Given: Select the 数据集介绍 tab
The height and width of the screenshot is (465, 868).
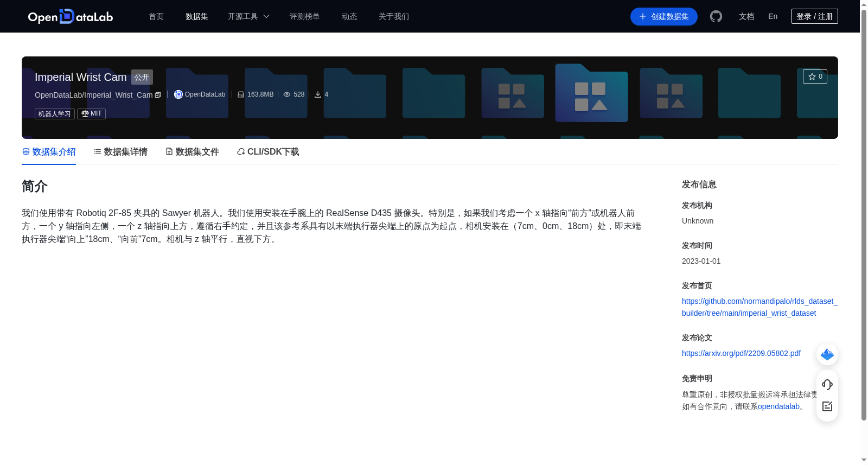Looking at the screenshot, I should point(49,152).
